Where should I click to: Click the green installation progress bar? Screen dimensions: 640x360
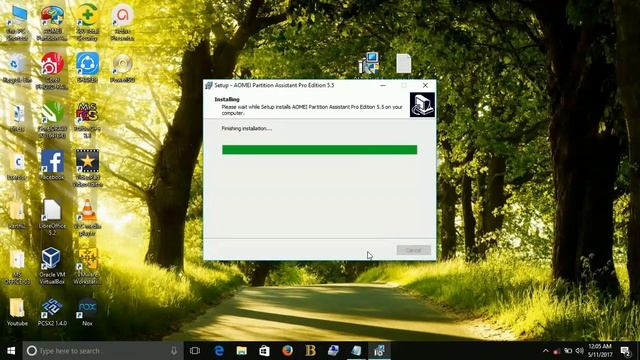point(320,150)
